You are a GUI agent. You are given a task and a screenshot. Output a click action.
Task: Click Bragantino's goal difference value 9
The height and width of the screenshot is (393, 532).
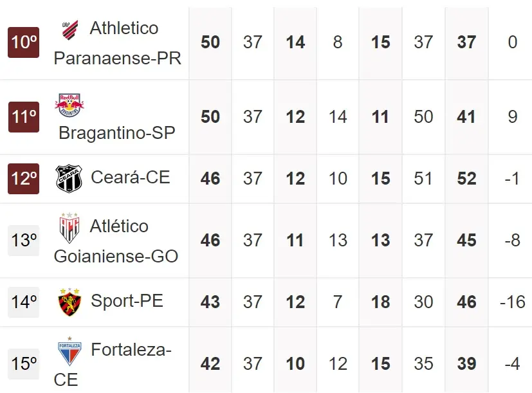512,117
